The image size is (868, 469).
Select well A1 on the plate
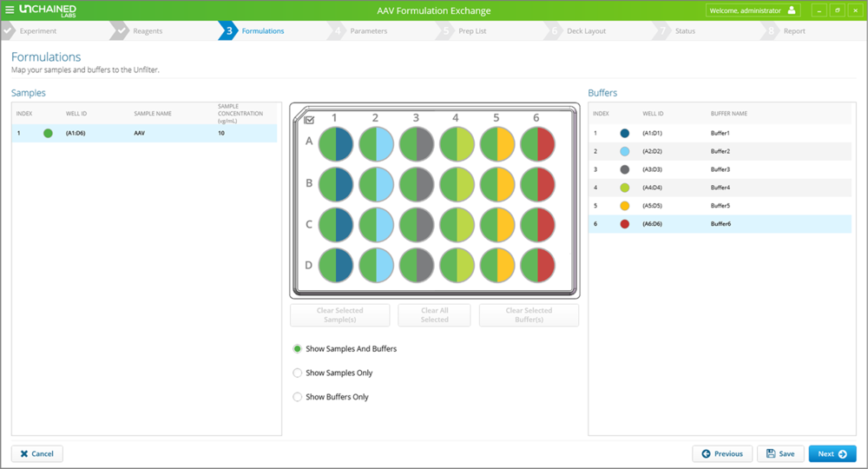pyautogui.click(x=335, y=143)
